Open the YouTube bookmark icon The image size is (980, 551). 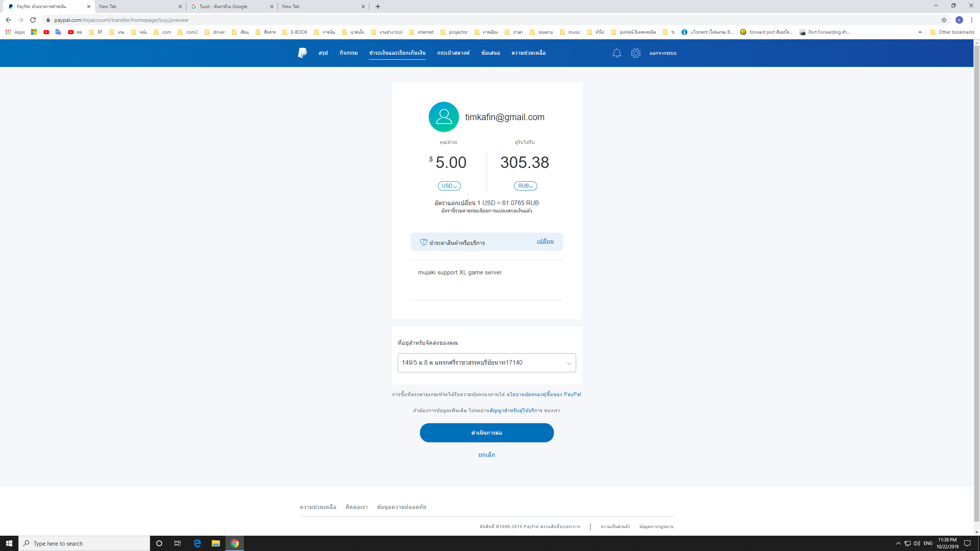coord(46,32)
